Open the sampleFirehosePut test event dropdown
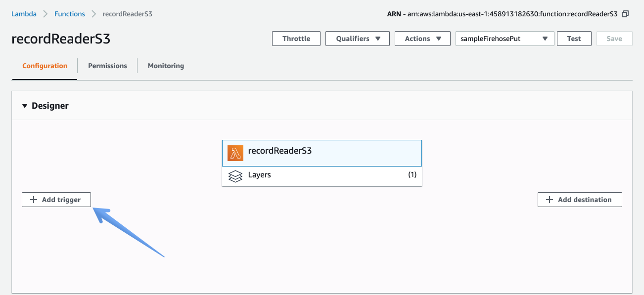644x295 pixels. 505,39
